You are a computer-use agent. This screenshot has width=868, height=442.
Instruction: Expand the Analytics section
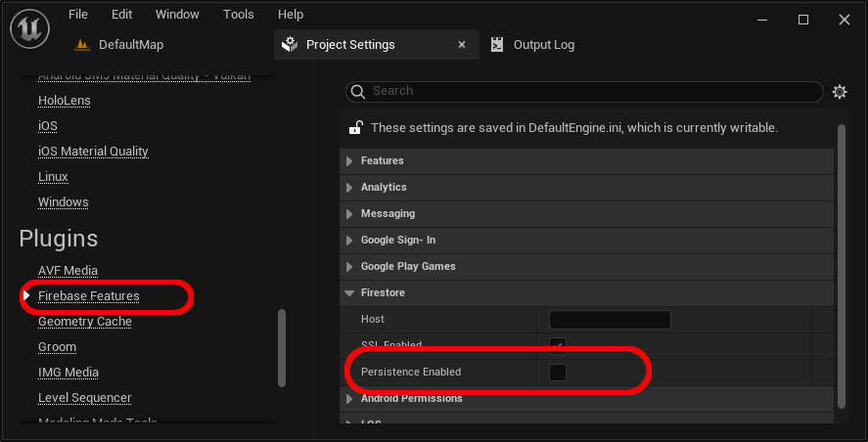point(349,188)
